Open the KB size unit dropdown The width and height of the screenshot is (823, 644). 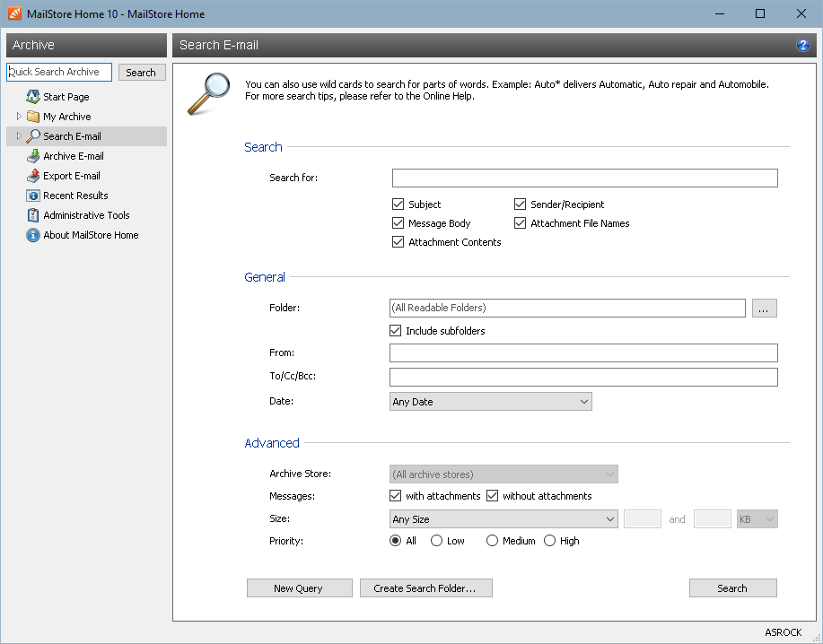[757, 519]
